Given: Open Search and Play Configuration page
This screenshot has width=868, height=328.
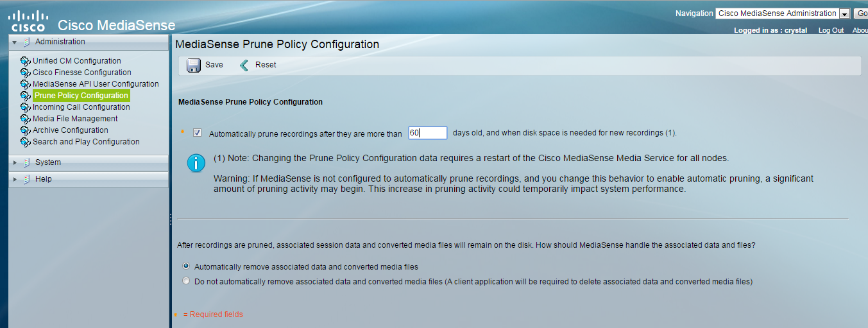Looking at the screenshot, I should point(86,142).
